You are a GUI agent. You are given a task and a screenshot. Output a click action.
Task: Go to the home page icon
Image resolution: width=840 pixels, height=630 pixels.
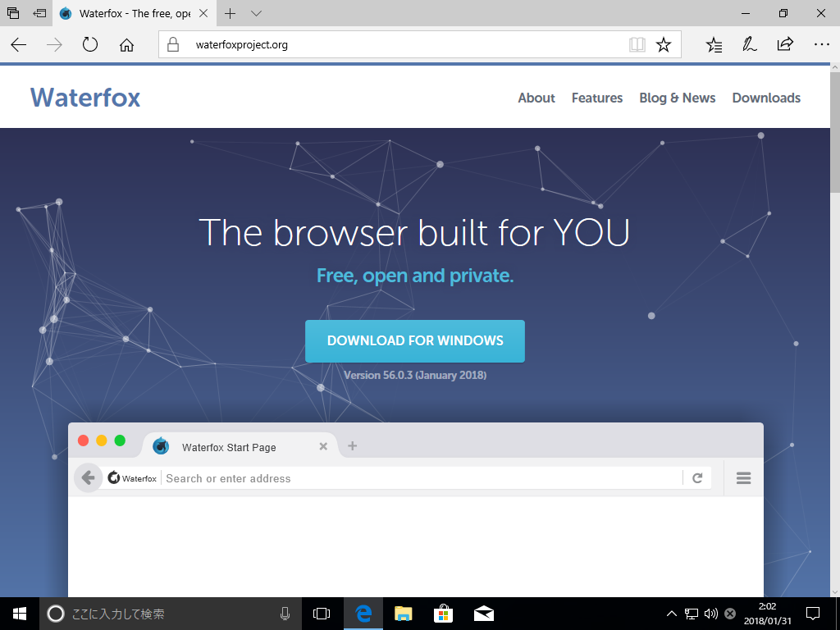tap(126, 44)
